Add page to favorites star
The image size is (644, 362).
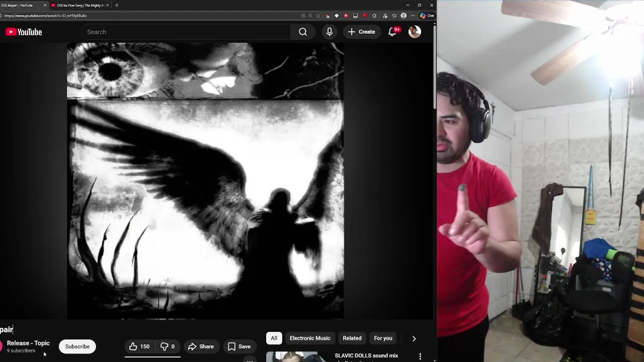(317, 16)
